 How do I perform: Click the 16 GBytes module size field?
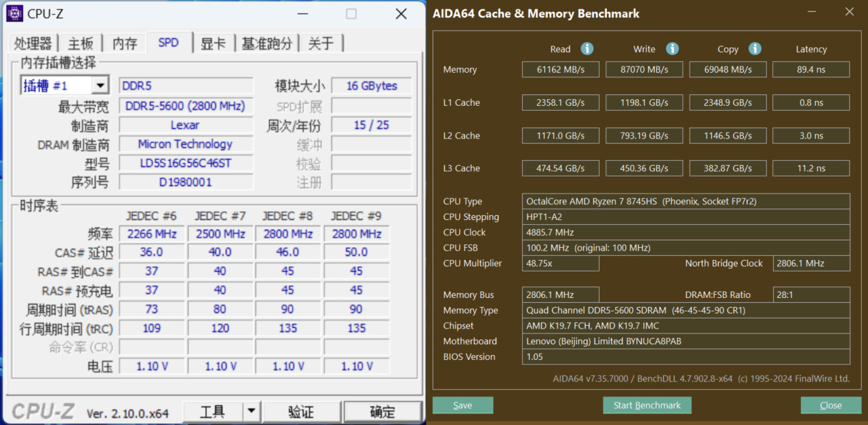pos(371,86)
